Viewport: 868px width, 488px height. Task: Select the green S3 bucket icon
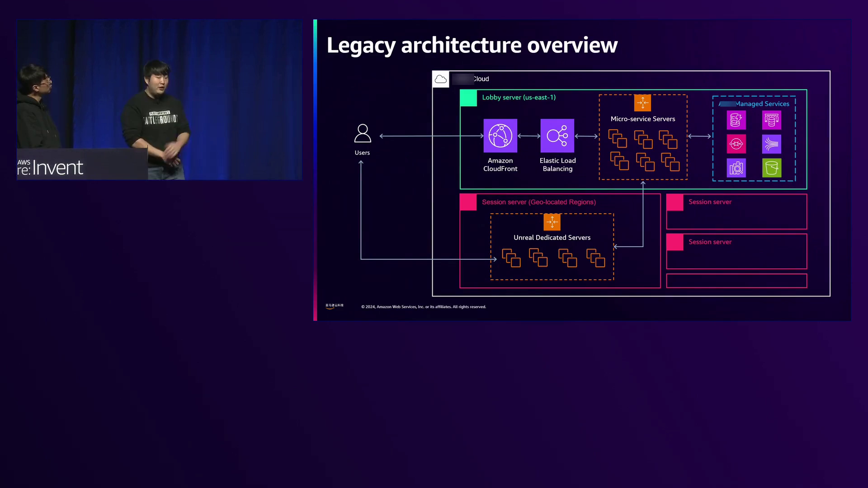[771, 168]
